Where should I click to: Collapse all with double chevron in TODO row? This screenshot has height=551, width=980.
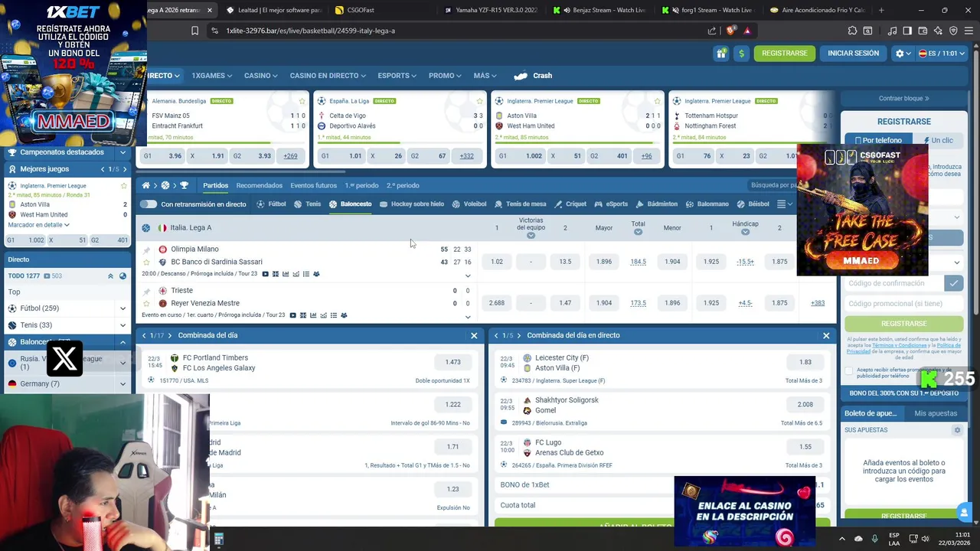pos(110,276)
